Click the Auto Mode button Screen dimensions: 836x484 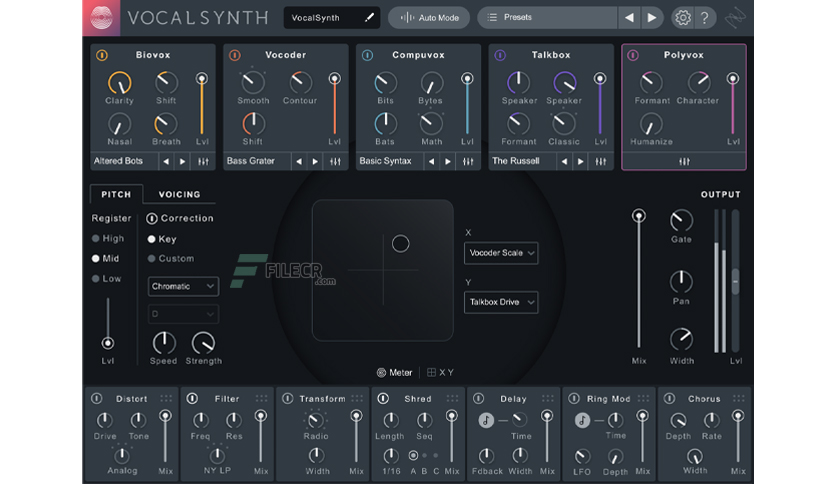coord(429,18)
